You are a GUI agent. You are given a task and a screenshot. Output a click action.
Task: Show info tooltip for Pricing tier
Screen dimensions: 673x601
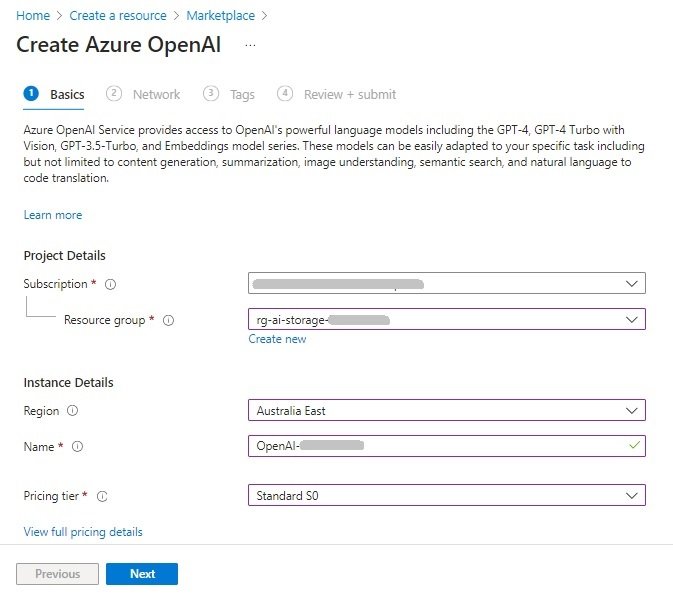[x=102, y=496]
